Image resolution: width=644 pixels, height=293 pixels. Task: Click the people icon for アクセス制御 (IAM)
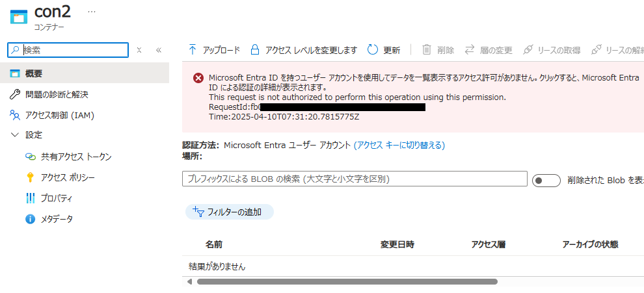(x=15, y=115)
